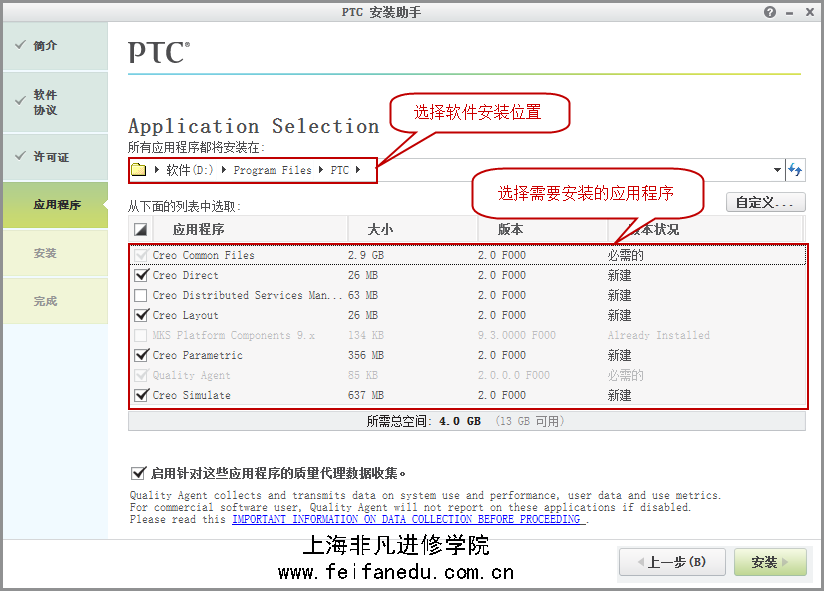
Task: Select the Creo Common Files row name
Action: coord(203,255)
